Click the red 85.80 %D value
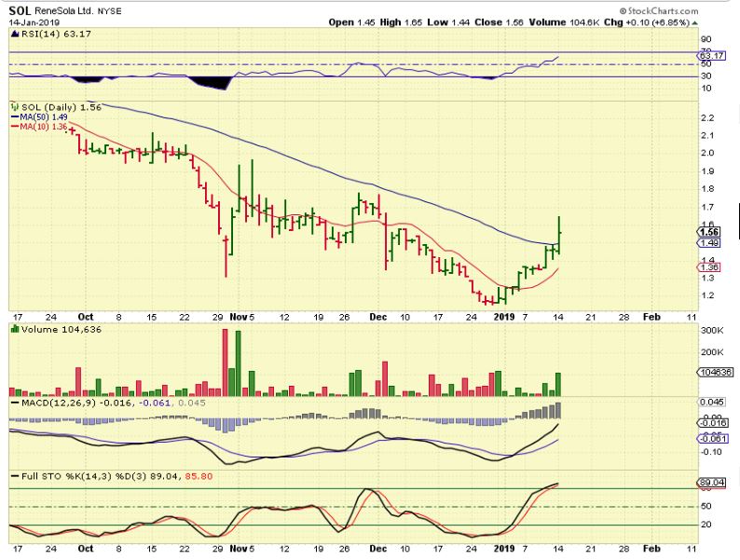The width and height of the screenshot is (740, 560). click(x=199, y=476)
